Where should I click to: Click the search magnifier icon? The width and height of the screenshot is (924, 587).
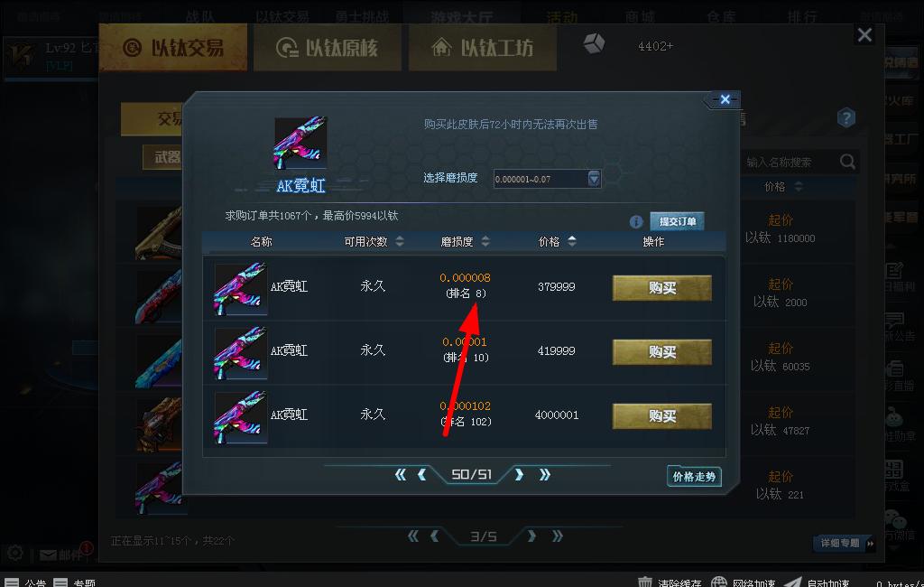[847, 162]
